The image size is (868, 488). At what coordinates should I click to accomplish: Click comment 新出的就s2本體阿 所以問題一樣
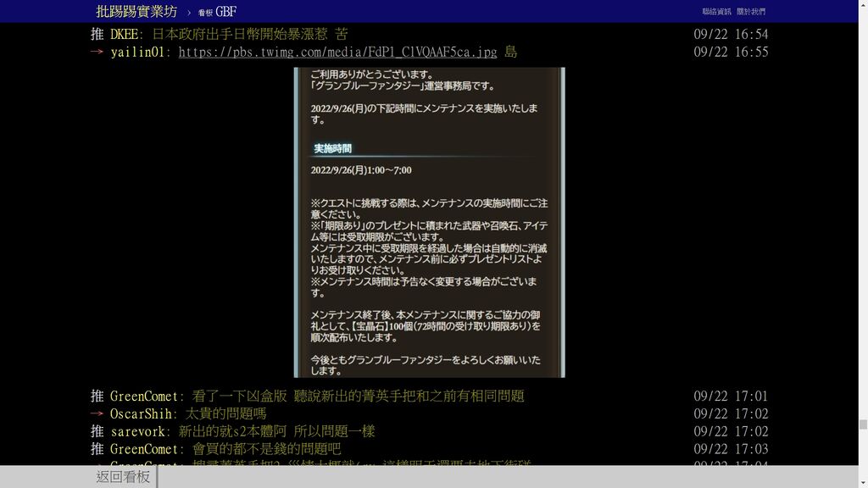tap(277, 431)
